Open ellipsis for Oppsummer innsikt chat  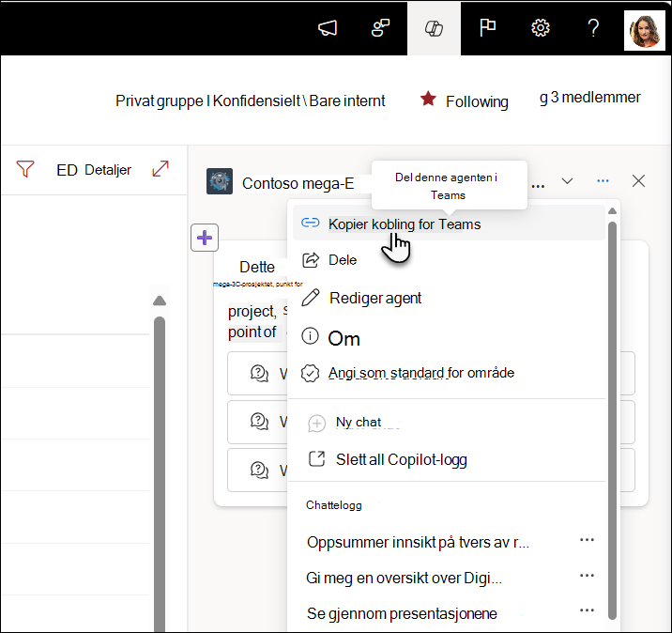click(x=587, y=539)
